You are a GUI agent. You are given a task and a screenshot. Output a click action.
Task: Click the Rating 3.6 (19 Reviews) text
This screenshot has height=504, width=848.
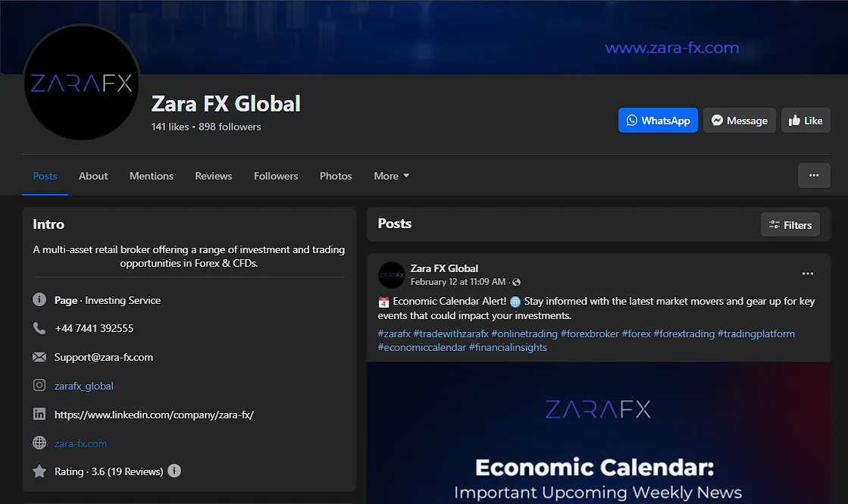click(x=108, y=471)
